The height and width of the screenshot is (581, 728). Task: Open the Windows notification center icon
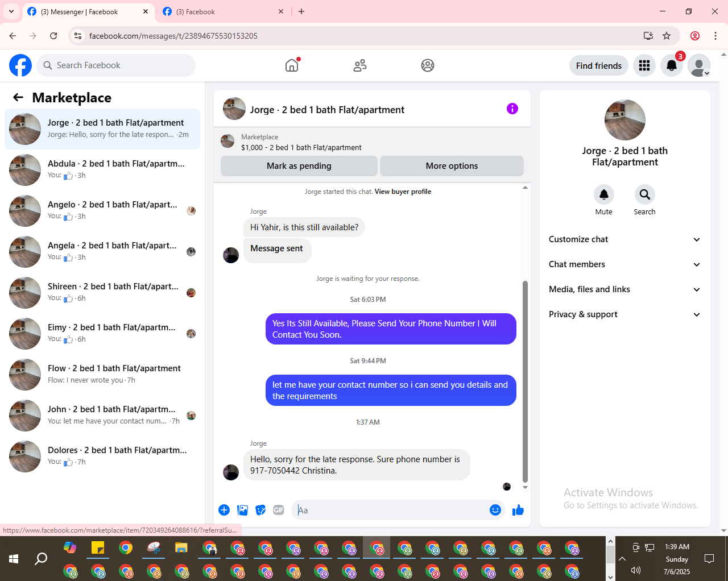click(x=709, y=559)
